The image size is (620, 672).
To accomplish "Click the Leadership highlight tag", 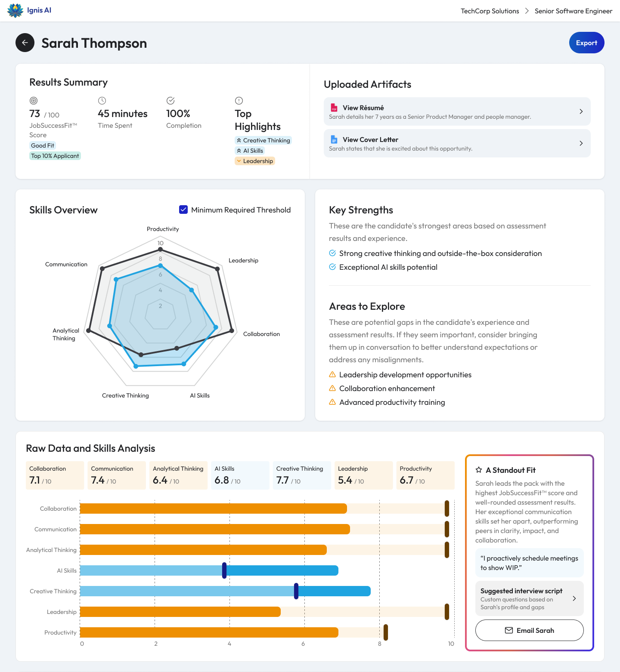I will [x=254, y=161].
